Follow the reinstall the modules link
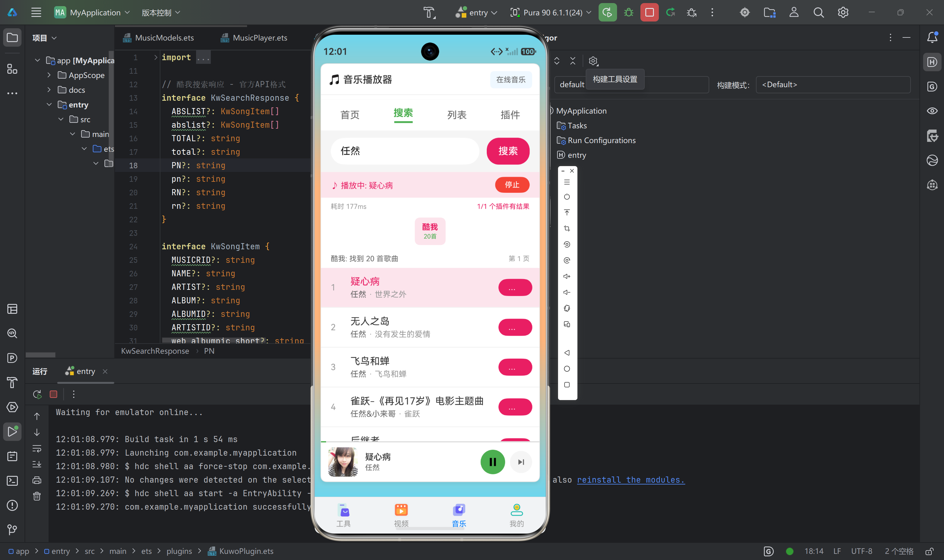The height and width of the screenshot is (560, 944). click(631, 480)
